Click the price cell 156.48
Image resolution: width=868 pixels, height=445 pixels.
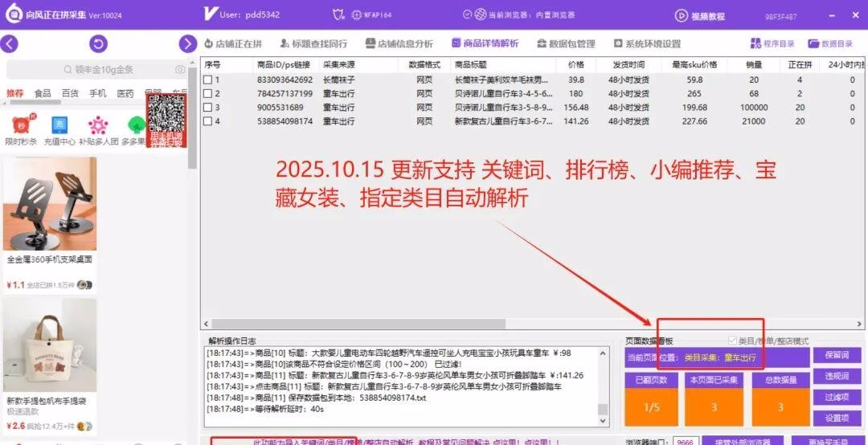click(x=575, y=108)
